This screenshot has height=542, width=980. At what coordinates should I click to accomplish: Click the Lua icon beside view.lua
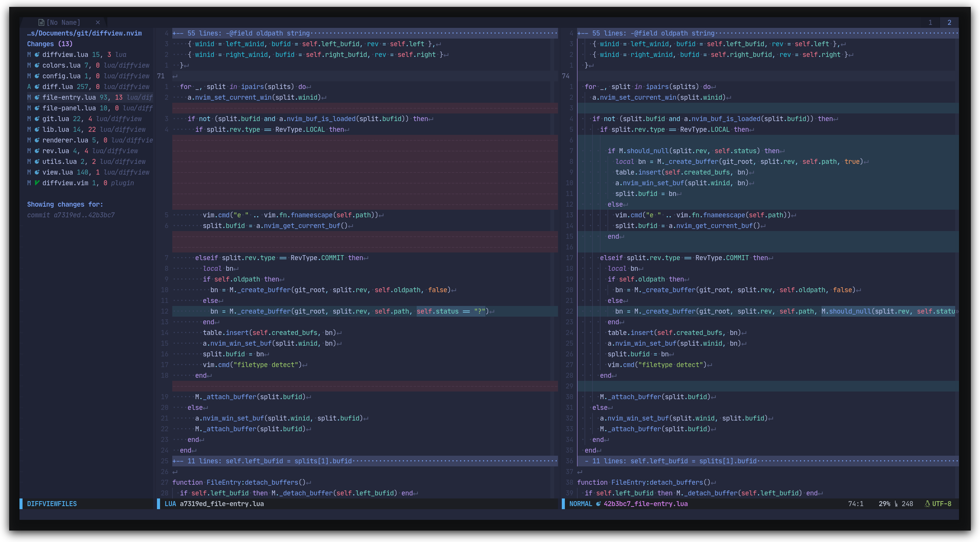pos(37,172)
